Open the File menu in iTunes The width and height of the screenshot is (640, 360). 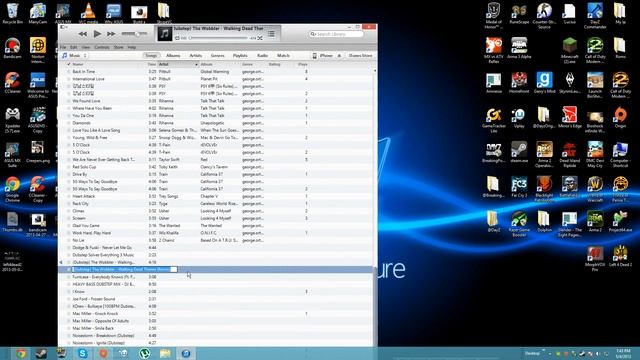point(63,47)
